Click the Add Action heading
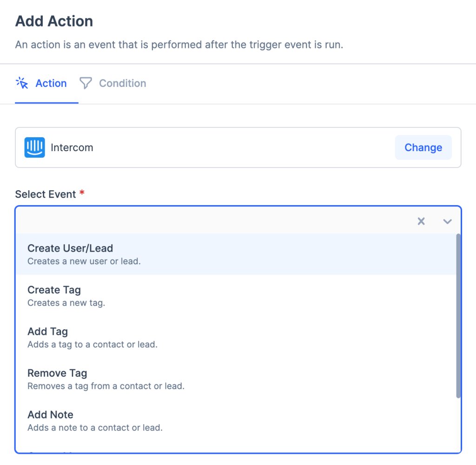Viewport: 476px width, 465px height. pos(54,21)
